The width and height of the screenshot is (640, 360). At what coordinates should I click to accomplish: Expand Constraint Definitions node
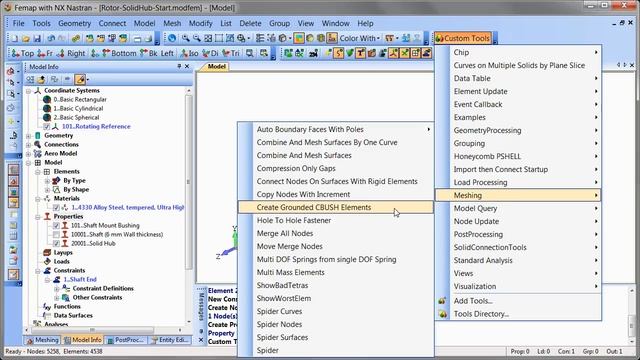point(56,289)
